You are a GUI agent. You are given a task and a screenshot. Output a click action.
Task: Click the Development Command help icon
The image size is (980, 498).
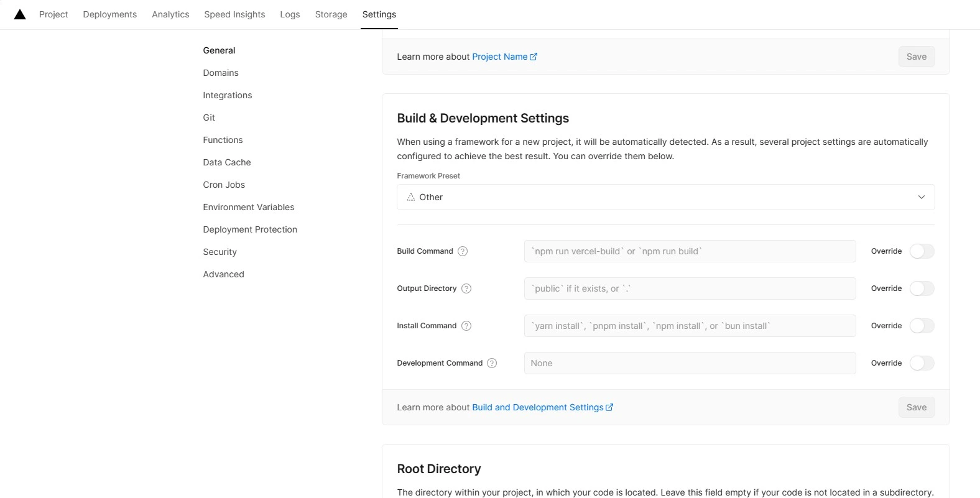(x=492, y=363)
